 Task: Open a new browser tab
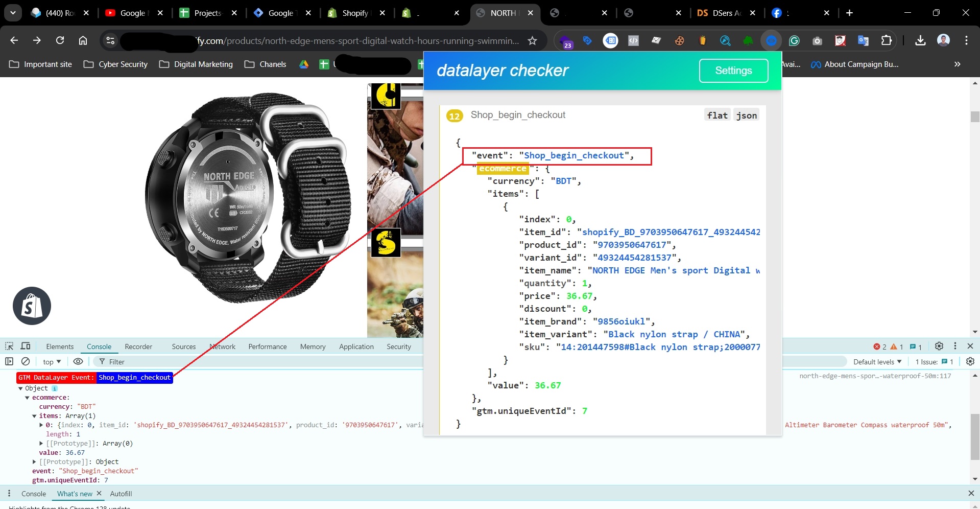coord(849,13)
